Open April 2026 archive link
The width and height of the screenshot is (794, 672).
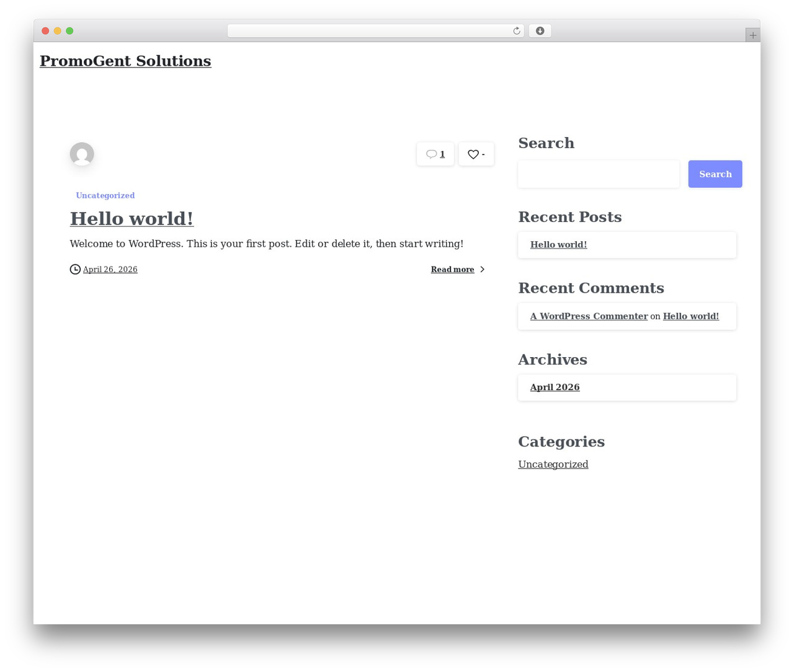pyautogui.click(x=555, y=387)
